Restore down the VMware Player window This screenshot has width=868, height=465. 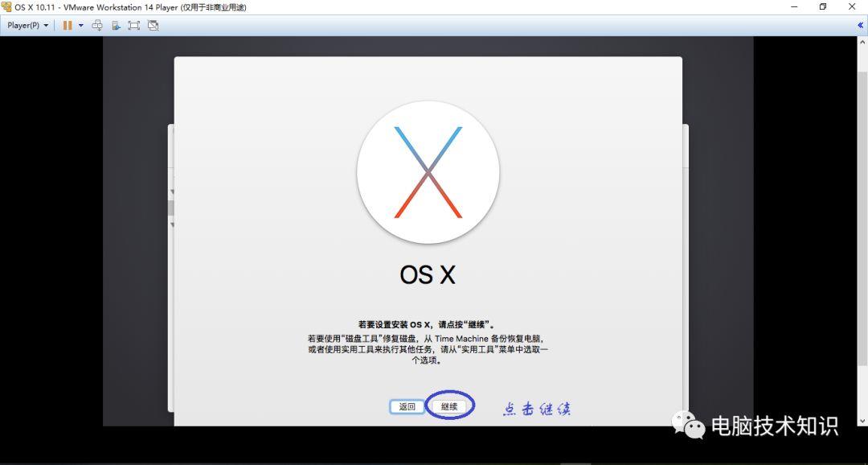(x=823, y=7)
